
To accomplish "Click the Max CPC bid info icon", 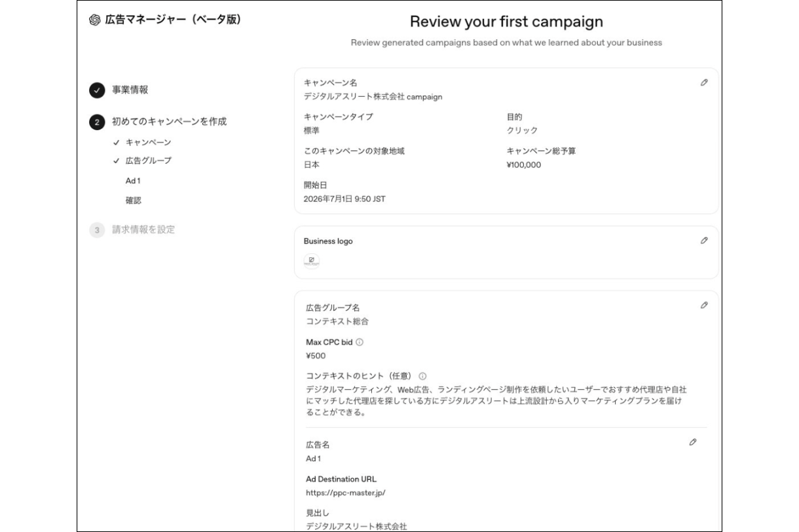I will (360, 342).
